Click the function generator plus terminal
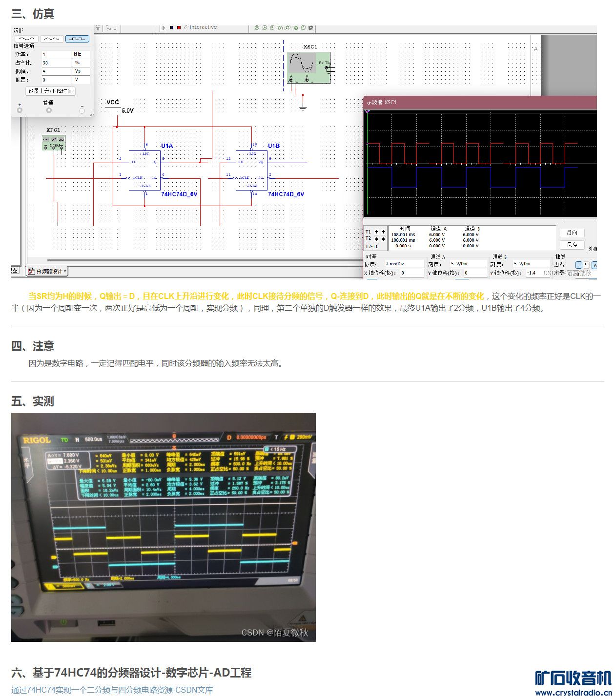Screen dimensions: 616x699 pyautogui.click(x=20, y=110)
